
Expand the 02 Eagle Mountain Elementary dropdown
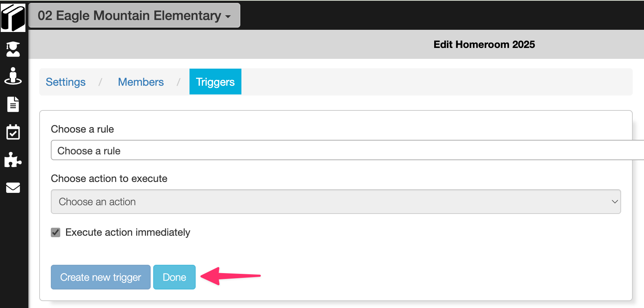[134, 16]
